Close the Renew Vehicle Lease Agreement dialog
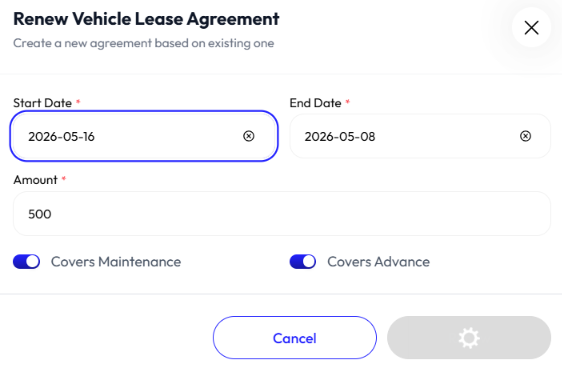Viewport: 562px width, 367px height. pos(531,28)
